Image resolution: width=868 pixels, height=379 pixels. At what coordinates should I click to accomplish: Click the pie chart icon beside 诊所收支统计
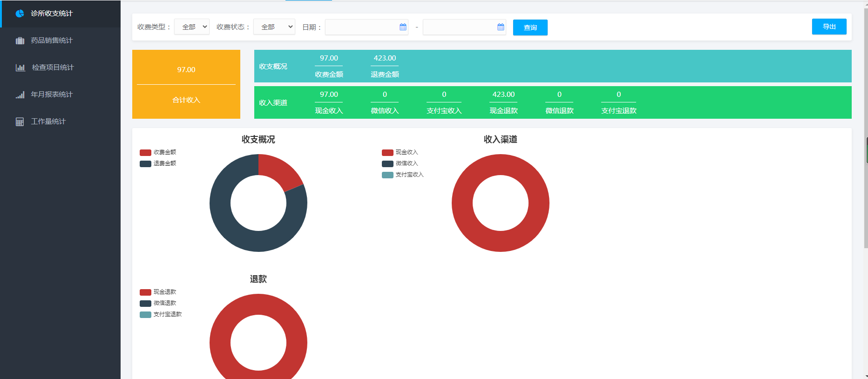tap(20, 14)
